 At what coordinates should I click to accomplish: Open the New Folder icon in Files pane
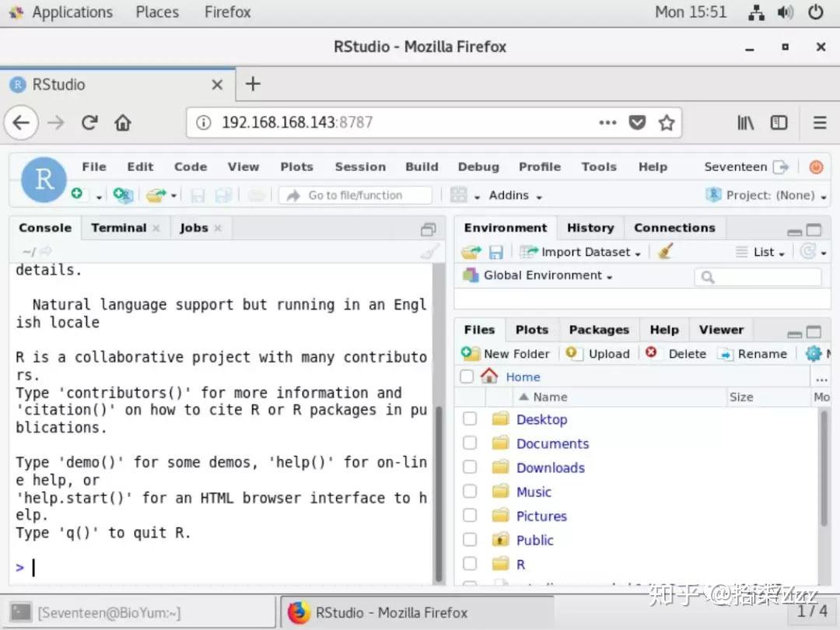click(x=506, y=353)
